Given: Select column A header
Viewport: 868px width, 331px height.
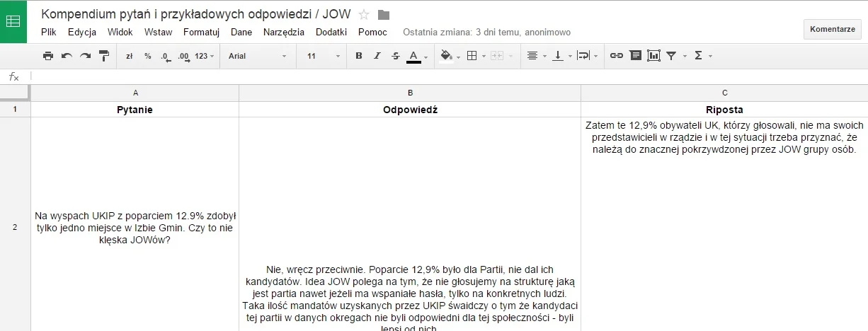Looking at the screenshot, I should point(135,93).
